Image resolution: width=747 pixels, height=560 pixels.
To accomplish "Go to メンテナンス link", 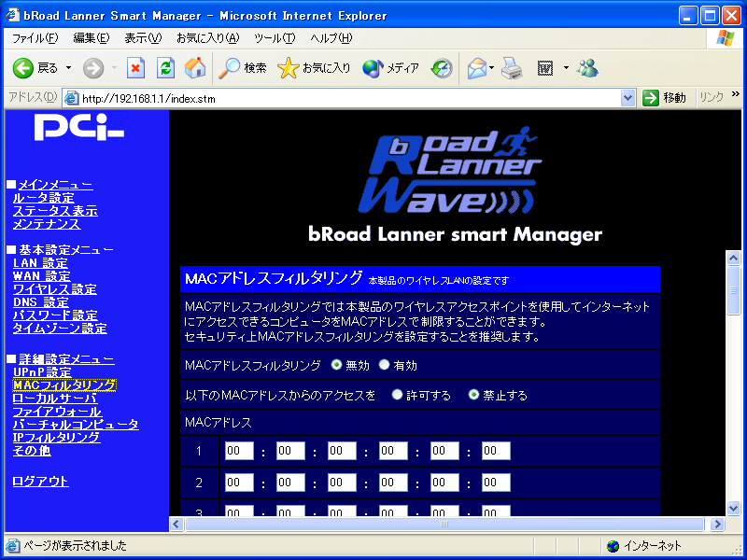I will [x=47, y=224].
